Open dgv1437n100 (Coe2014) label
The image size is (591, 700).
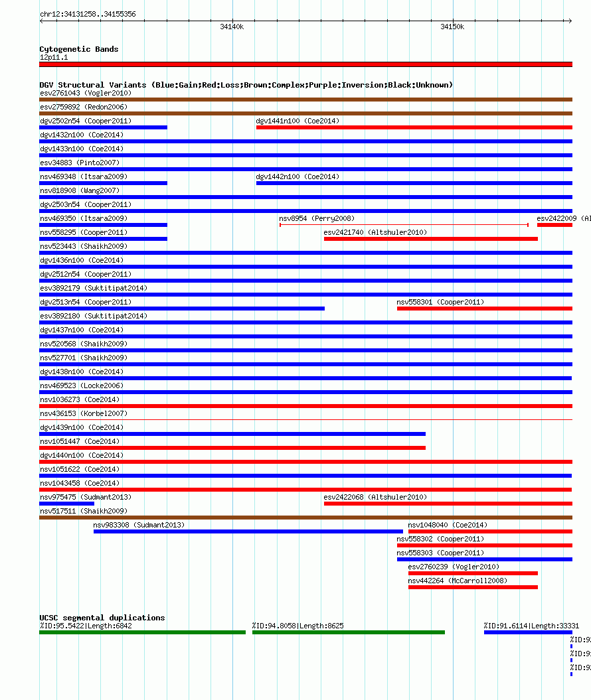(82, 330)
